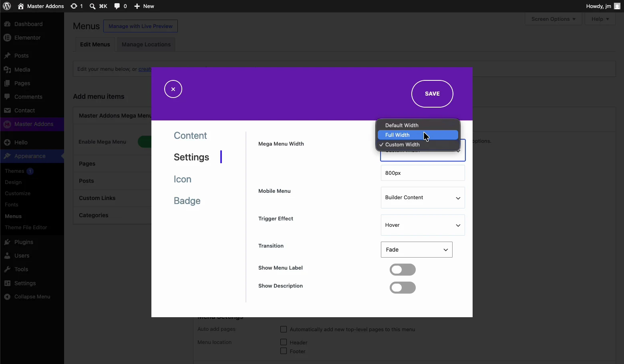624x364 pixels.
Task: Switch to the Icon tab
Action: [x=183, y=179]
